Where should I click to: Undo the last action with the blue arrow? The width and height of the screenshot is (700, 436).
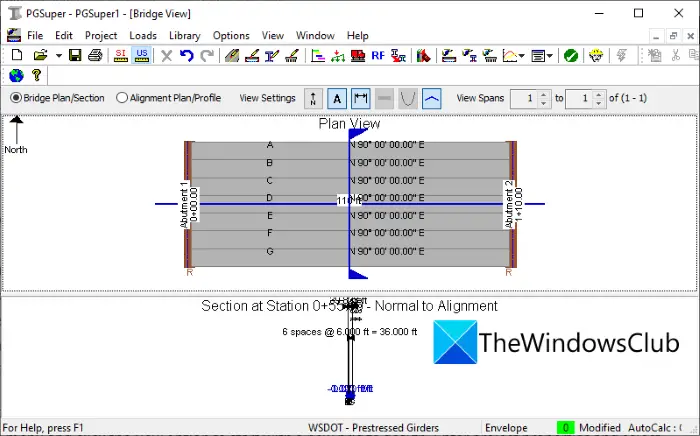(187, 55)
